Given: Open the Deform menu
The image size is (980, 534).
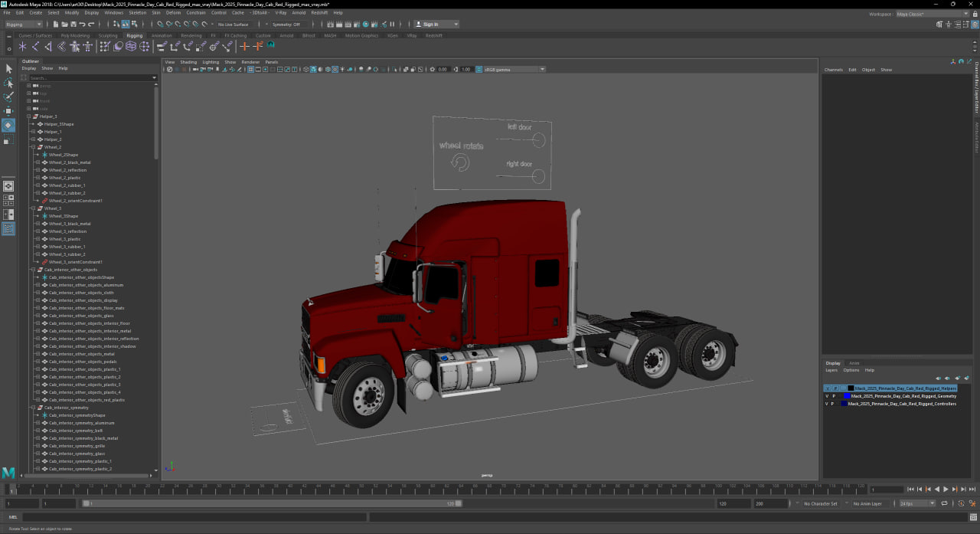Looking at the screenshot, I should coord(174,13).
